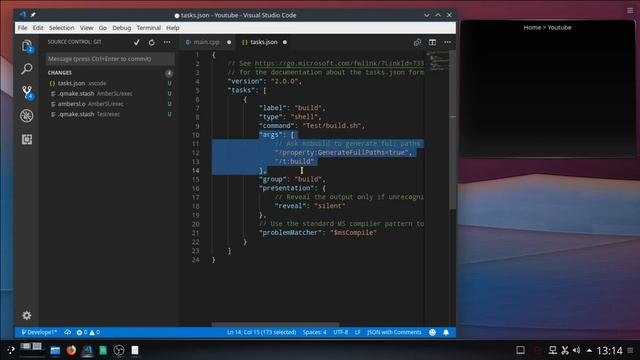Click the feedback smiley icon
The image size is (640, 360).
[432, 332]
